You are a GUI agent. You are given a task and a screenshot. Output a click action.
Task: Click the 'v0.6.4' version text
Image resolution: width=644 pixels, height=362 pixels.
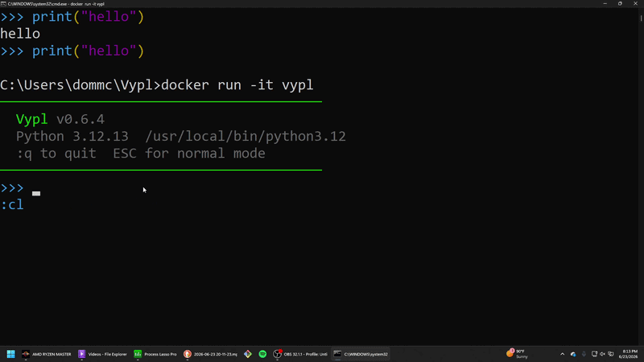point(80,119)
